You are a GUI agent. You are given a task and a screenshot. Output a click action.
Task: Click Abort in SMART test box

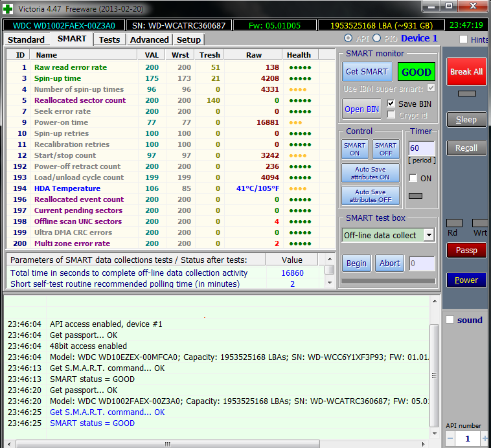tap(389, 263)
